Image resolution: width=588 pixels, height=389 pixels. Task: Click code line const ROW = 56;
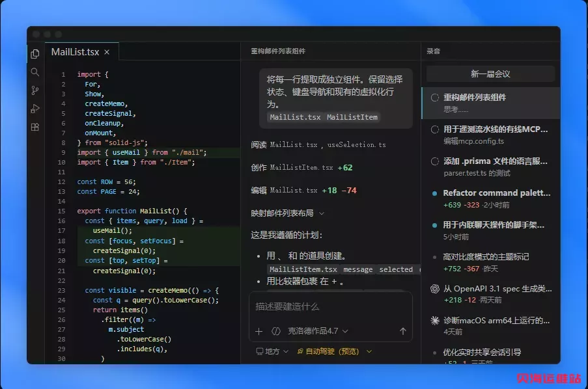[x=107, y=181]
